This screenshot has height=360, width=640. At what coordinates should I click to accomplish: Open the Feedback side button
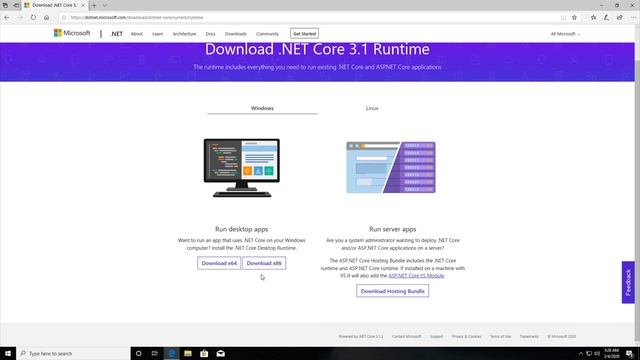[x=628, y=282]
